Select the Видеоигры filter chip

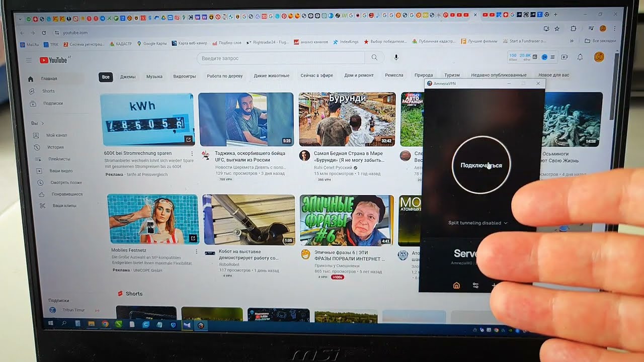pos(185,76)
